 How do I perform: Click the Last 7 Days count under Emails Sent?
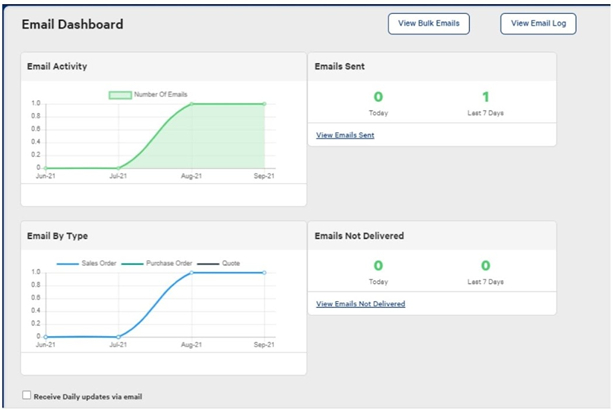[x=485, y=97]
